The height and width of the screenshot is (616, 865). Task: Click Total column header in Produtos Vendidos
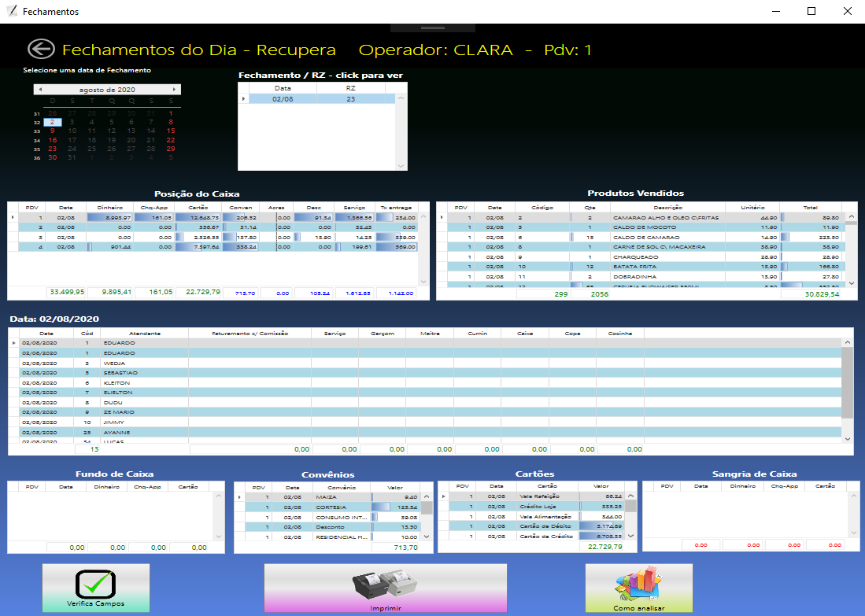pyautogui.click(x=811, y=208)
